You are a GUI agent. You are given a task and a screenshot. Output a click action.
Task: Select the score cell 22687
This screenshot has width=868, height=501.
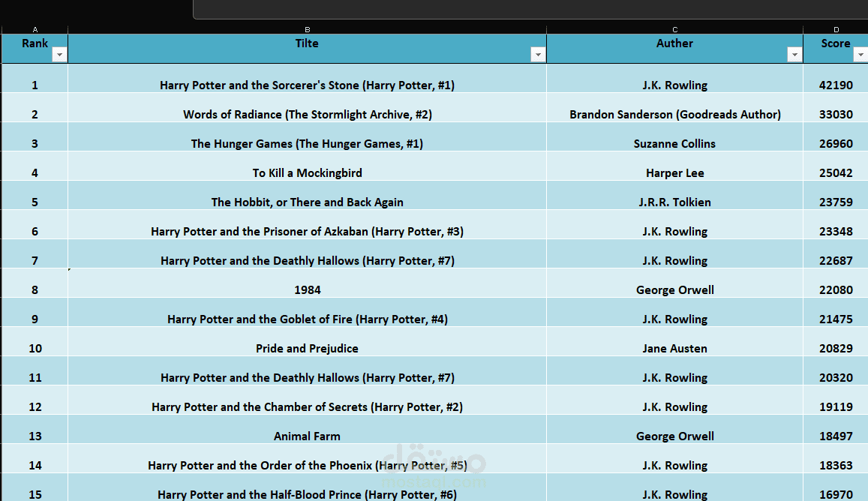coord(836,255)
